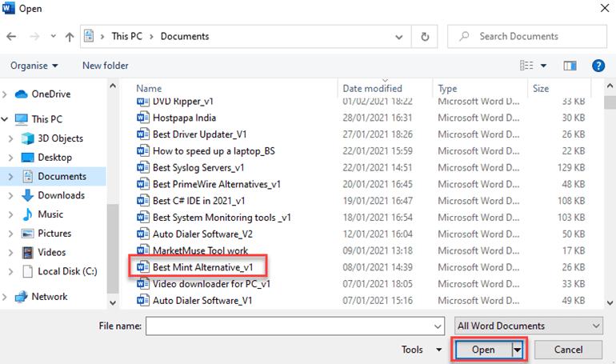The width and height of the screenshot is (616, 364).
Task: Click the File name input field
Action: [x=294, y=326]
